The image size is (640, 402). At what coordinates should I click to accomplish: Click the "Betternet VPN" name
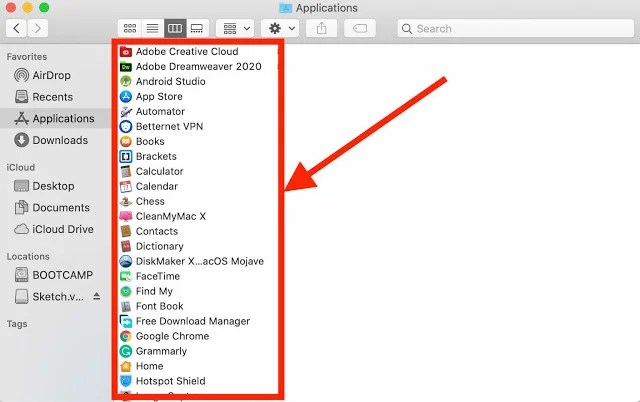tap(169, 127)
